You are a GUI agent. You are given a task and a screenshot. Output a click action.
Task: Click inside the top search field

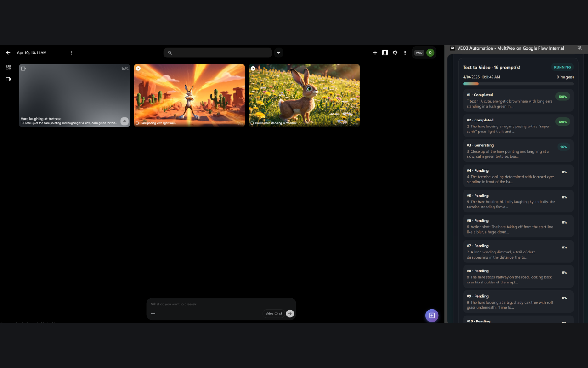coord(218,53)
